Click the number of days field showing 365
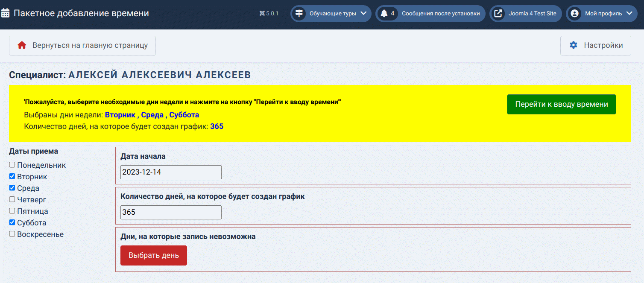This screenshot has height=283, width=644. tap(171, 212)
